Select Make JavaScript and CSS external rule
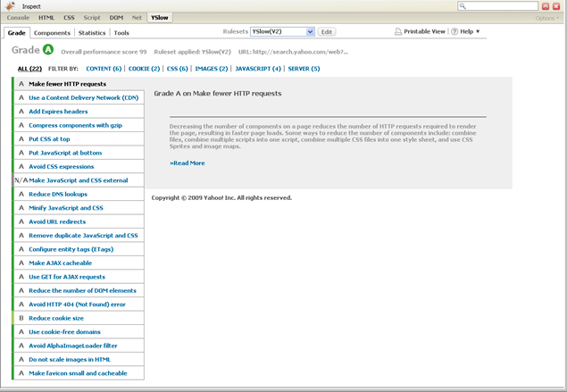567x392 pixels. [79, 180]
